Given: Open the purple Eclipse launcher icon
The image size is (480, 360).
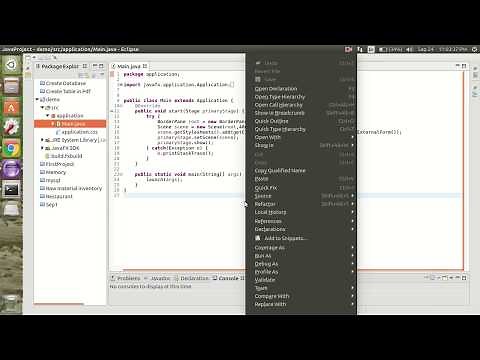Looking at the screenshot, I should 11,169.
